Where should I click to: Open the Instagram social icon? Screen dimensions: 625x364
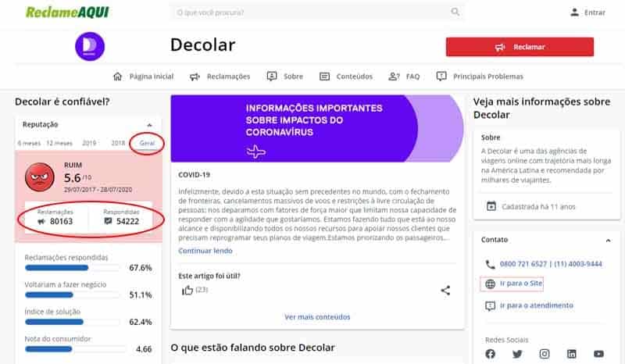tap(545, 354)
